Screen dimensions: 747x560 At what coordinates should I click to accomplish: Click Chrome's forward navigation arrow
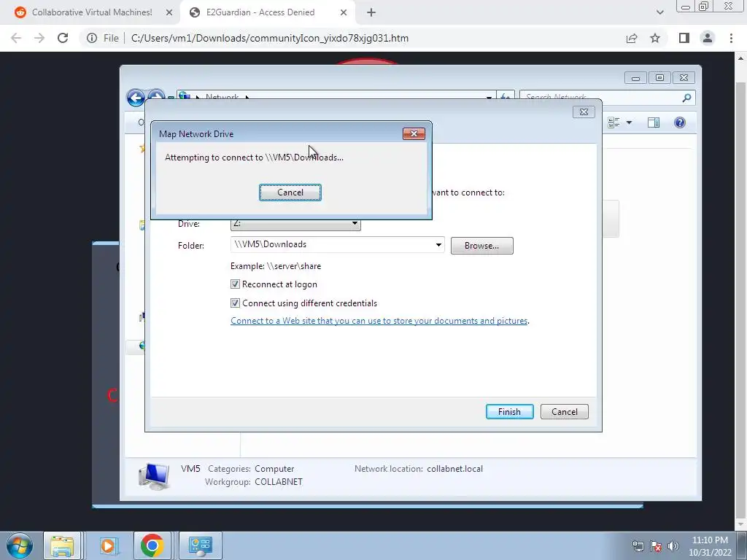pos(39,38)
